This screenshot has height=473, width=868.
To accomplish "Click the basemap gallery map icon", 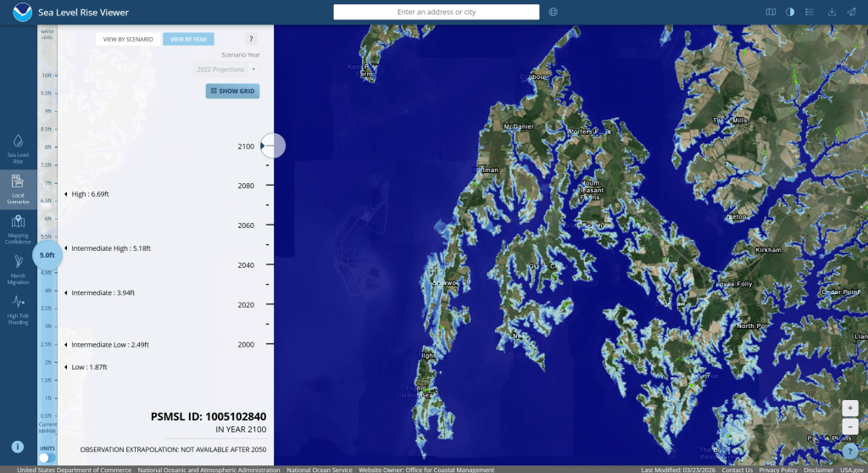I will coord(771,12).
